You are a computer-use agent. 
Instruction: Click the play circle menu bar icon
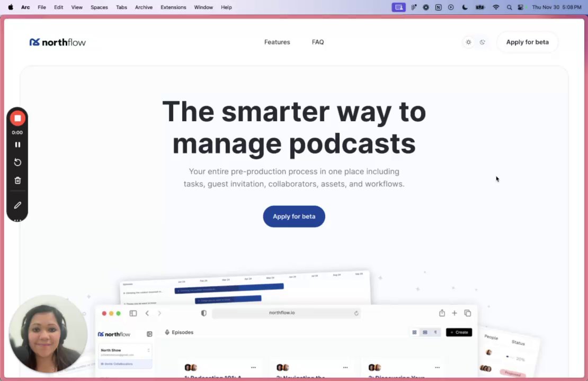pos(451,7)
